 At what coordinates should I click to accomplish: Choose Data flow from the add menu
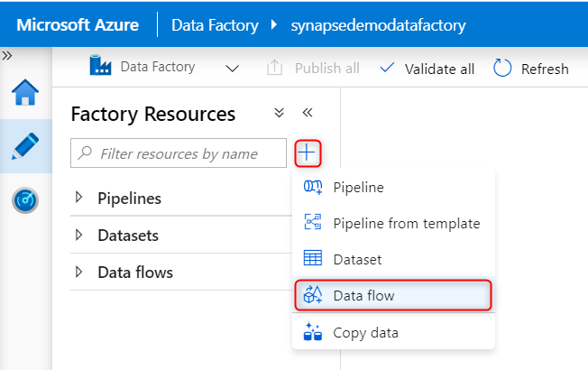coord(393,295)
